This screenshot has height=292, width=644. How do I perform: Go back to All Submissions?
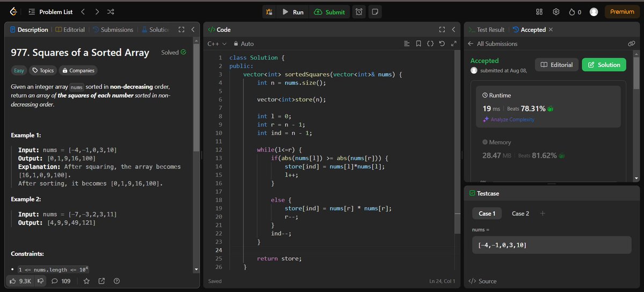[493, 44]
